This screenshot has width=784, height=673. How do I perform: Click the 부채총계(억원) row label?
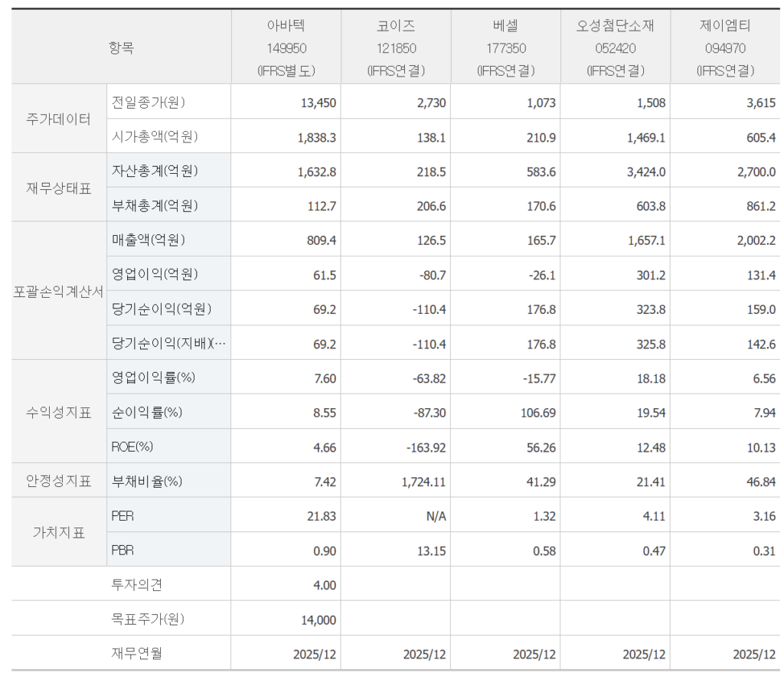[x=155, y=205]
